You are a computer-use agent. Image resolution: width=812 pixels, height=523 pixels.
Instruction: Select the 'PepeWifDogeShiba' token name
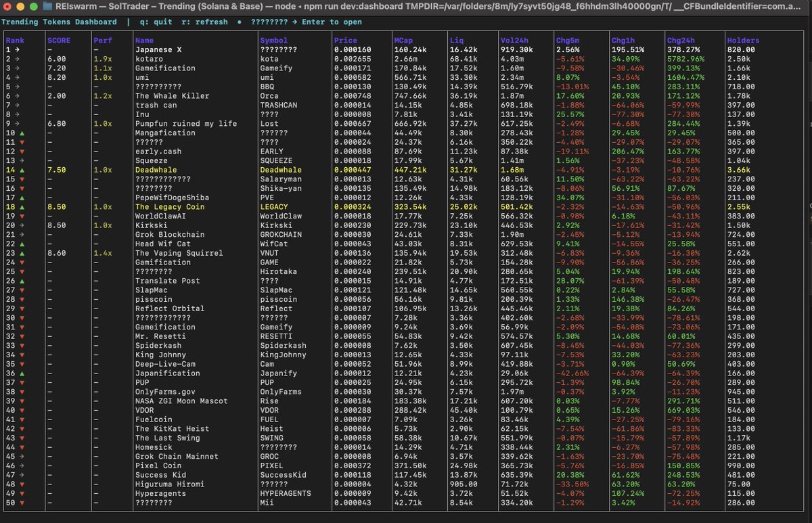172,198
